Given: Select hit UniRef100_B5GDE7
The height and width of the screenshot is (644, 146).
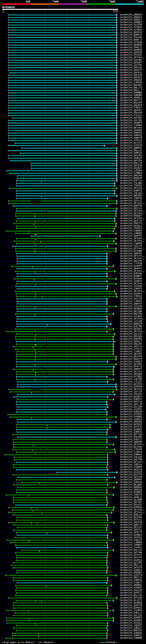Looking at the screenshot, I should pos(131,216).
